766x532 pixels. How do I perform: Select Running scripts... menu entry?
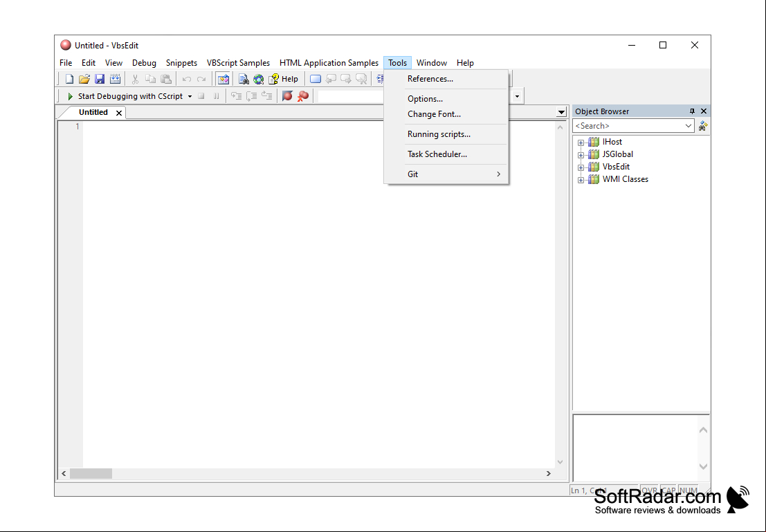[x=446, y=134]
